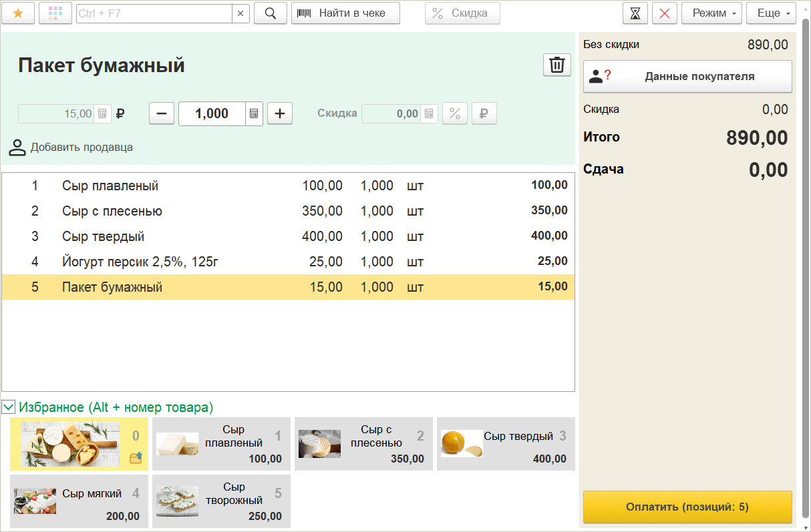
Task: Expand the Еще menu
Action: point(771,13)
